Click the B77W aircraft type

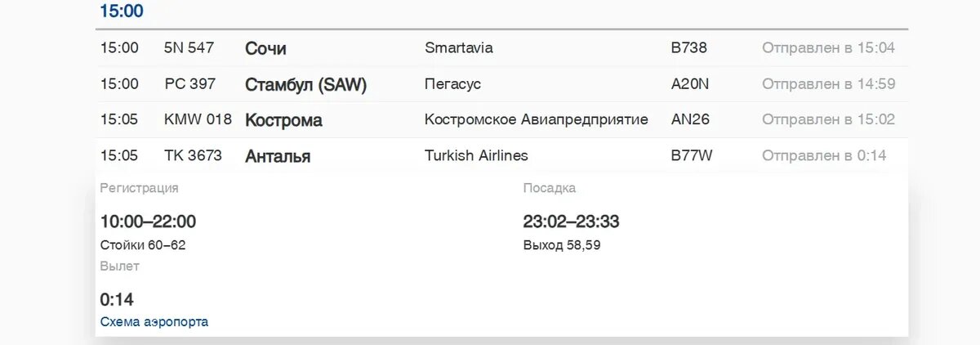[x=691, y=155]
